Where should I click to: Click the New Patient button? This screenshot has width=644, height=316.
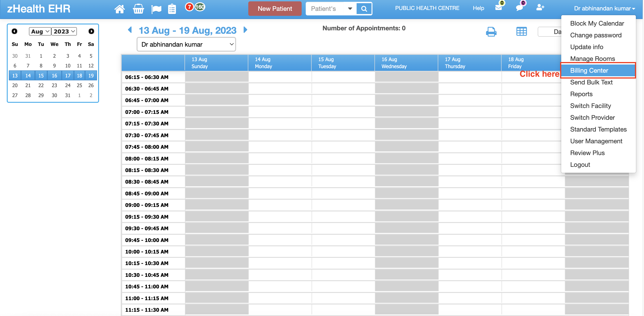point(275,9)
